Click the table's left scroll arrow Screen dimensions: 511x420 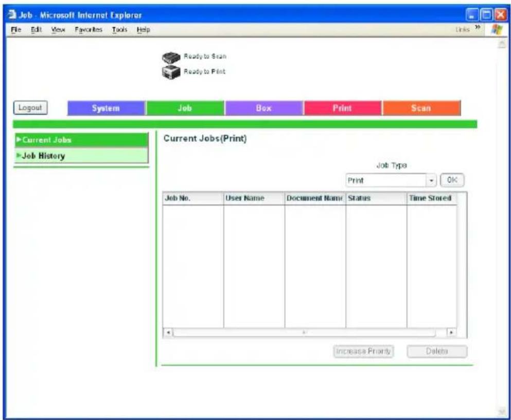(x=168, y=333)
